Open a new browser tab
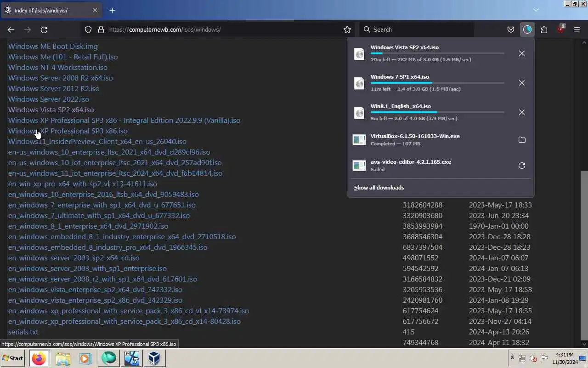Viewport: 588px width, 368px height. click(112, 10)
